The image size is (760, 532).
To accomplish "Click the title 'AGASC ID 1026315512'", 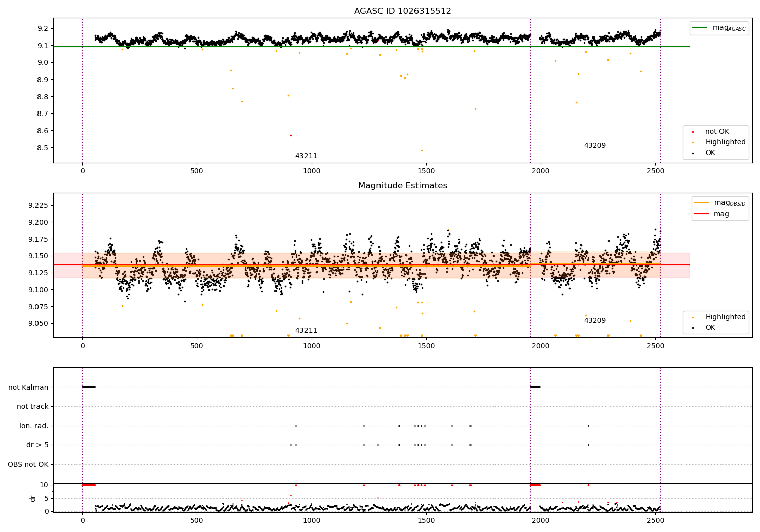I will (402, 11).
